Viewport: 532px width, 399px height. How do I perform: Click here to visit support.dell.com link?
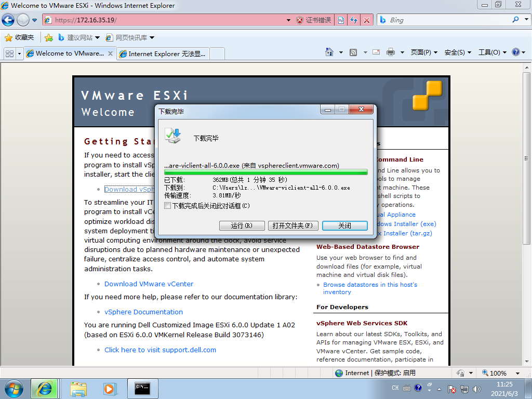[x=160, y=350]
